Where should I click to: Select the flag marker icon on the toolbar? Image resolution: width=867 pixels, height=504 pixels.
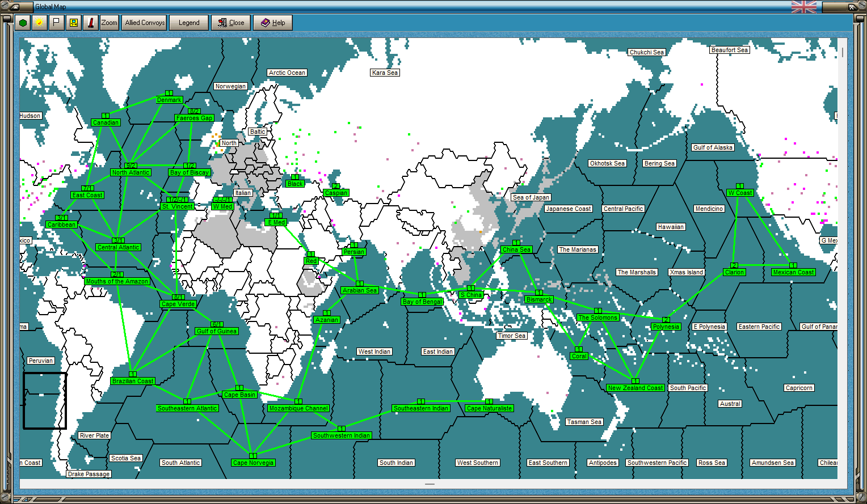click(x=56, y=23)
